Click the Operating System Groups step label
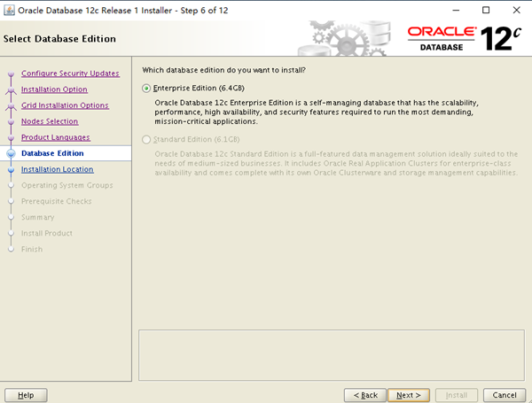 click(67, 185)
